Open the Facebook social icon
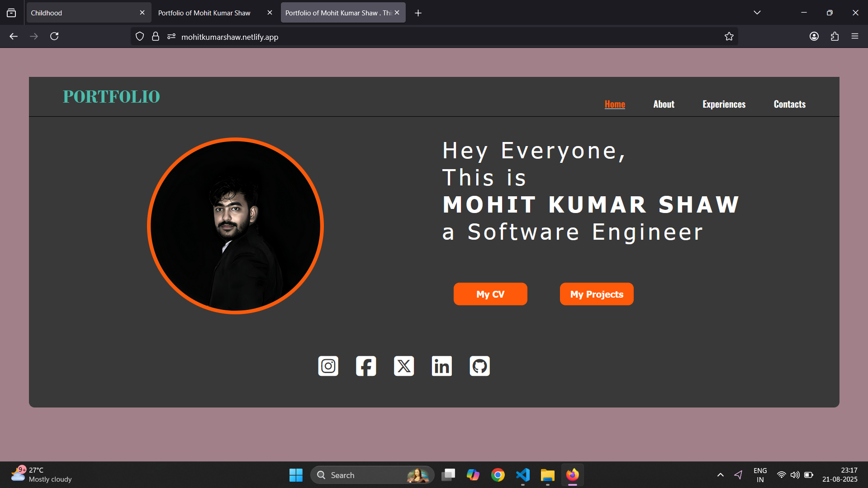Screen dimensions: 868x488 click(x=366, y=366)
